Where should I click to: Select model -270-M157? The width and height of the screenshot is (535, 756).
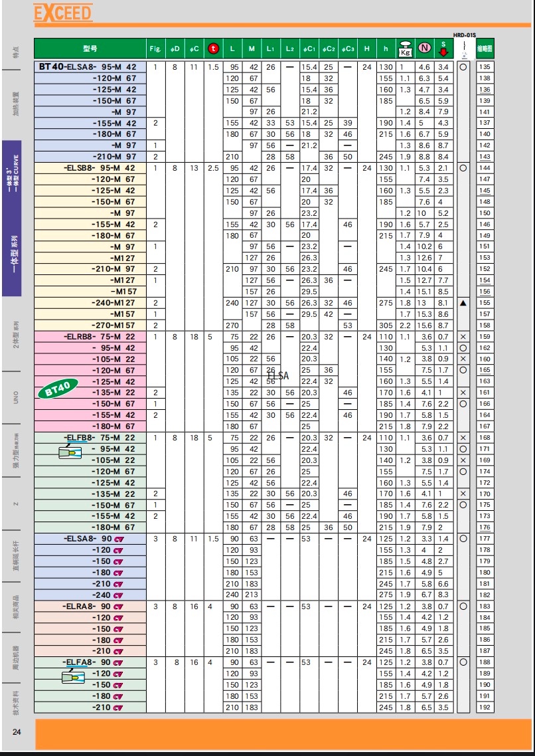click(x=90, y=326)
